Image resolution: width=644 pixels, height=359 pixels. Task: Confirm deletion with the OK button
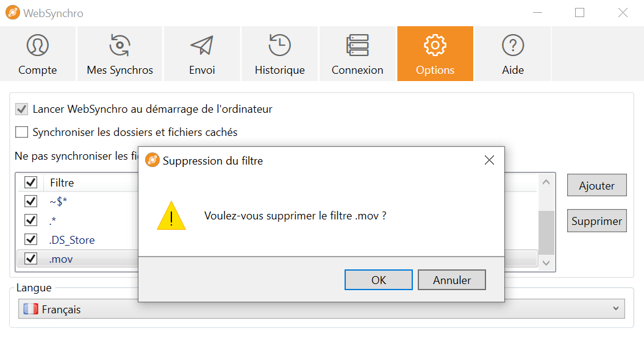[379, 280]
